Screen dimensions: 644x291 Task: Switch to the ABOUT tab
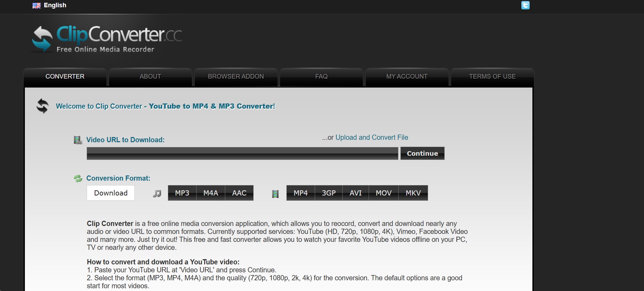pos(150,76)
